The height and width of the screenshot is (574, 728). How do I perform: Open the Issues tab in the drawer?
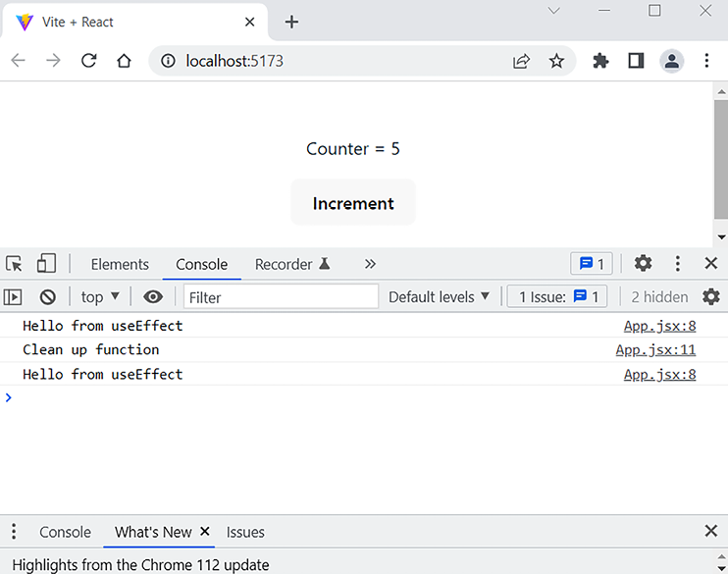click(x=245, y=532)
